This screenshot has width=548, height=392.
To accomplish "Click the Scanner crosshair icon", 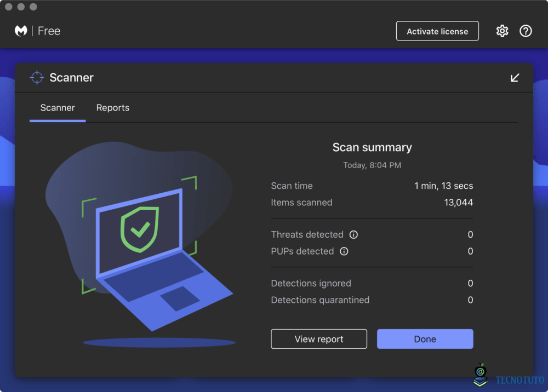I will 37,77.
